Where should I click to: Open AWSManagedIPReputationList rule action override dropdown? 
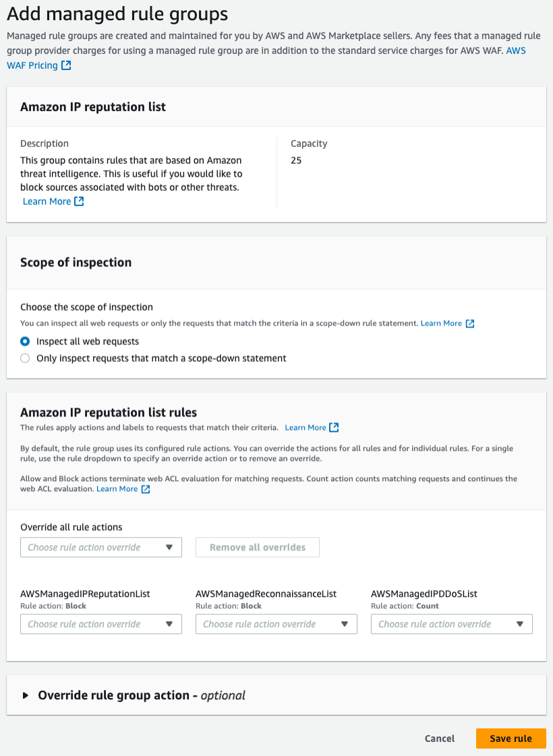click(101, 624)
